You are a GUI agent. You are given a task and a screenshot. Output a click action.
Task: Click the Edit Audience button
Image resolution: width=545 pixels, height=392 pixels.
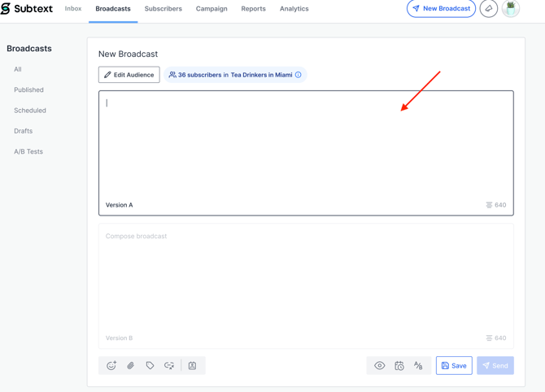point(129,75)
